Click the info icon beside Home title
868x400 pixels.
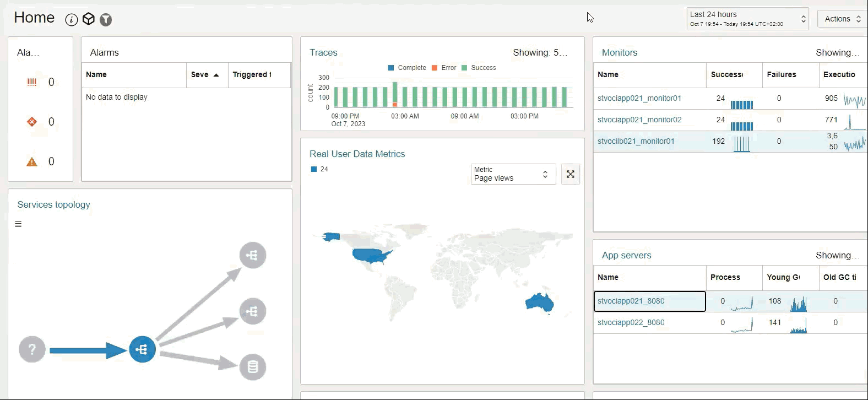[x=72, y=20]
